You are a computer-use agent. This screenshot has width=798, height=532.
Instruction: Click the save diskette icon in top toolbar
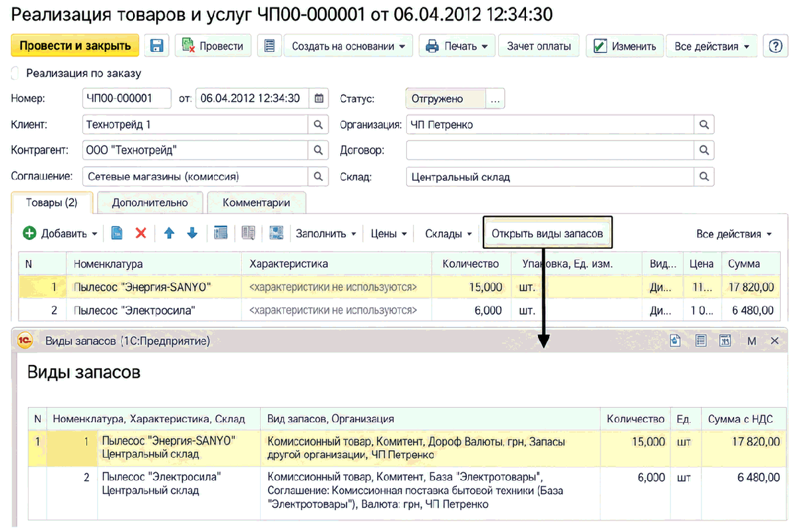click(157, 46)
